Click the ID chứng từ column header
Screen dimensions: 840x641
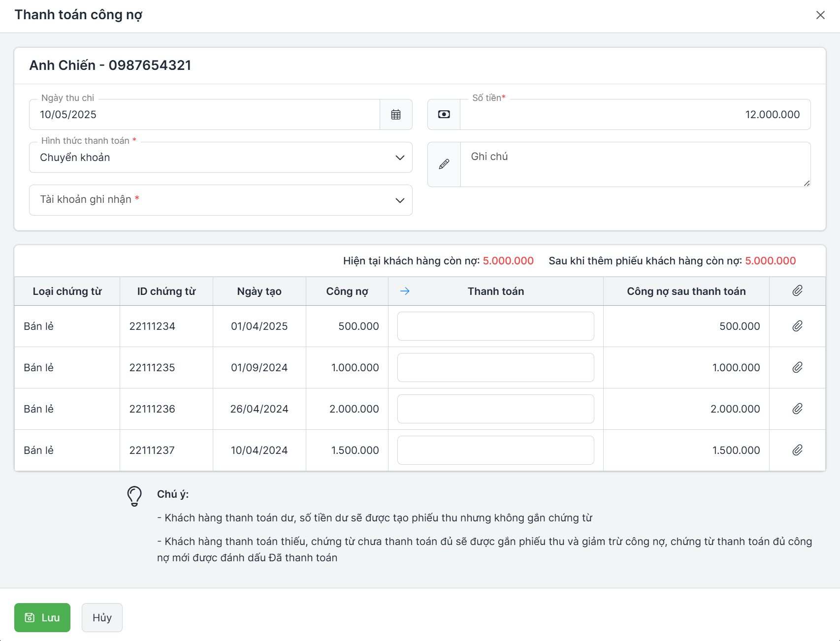coord(166,291)
